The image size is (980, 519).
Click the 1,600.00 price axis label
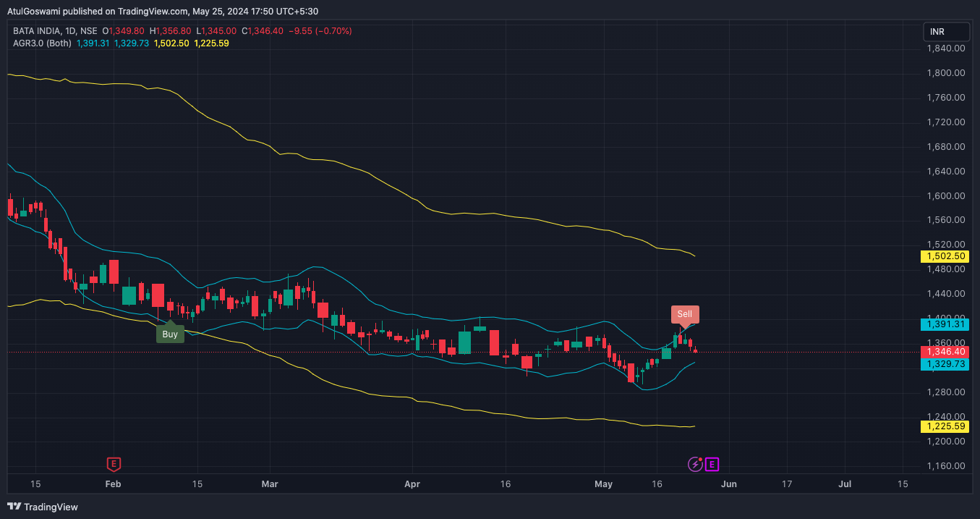(946, 196)
